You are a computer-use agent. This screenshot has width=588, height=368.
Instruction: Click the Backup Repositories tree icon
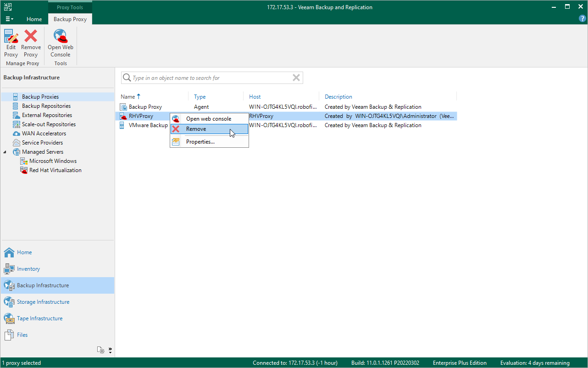pyautogui.click(x=16, y=106)
